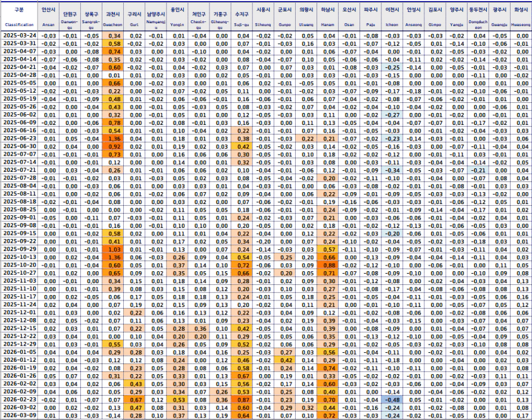Image resolution: width=532 pixels, height=420 pixels.
Task: Click the 화성시 Hwaseong column header
Action: click(x=521, y=16)
